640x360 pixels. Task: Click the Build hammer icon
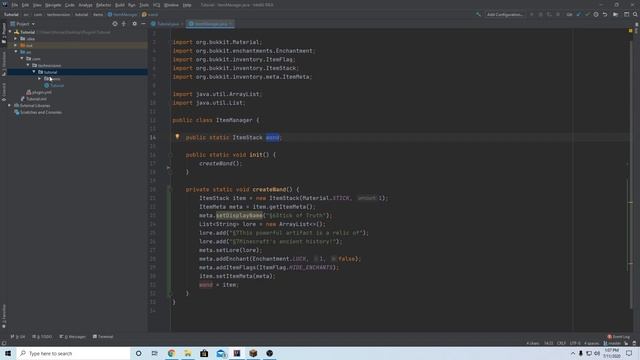(478, 15)
